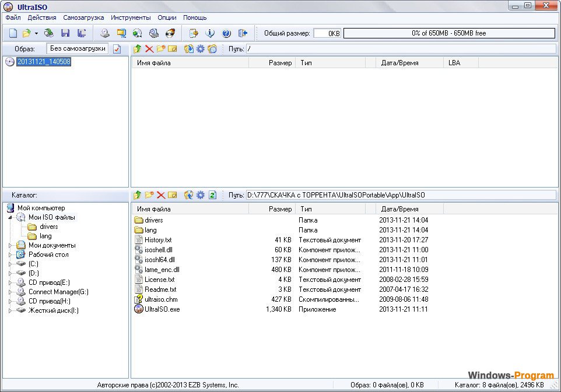Screen dimensions: 561x392
Task: Go up a folder in the Каталог pane toolbar
Action: (138, 195)
